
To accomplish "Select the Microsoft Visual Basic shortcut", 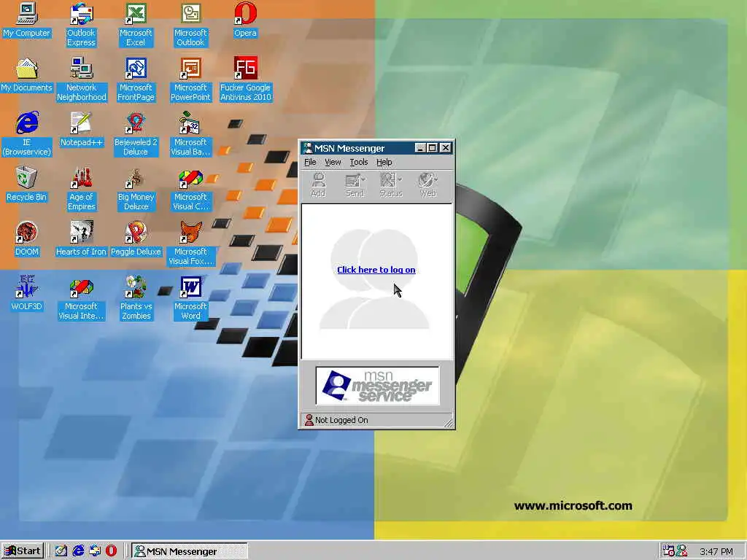I will coord(190,134).
